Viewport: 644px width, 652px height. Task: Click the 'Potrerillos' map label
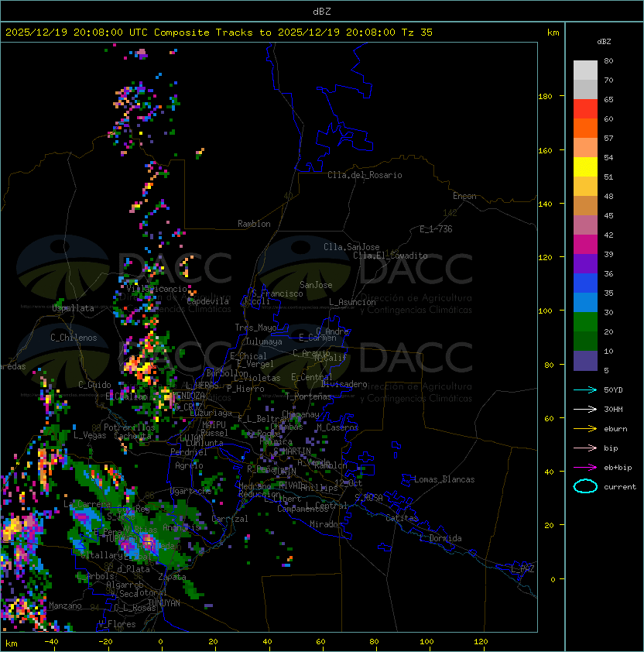[129, 427]
